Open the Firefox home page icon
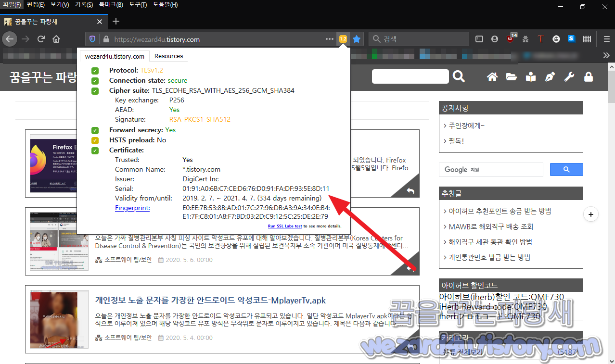 click(x=56, y=39)
